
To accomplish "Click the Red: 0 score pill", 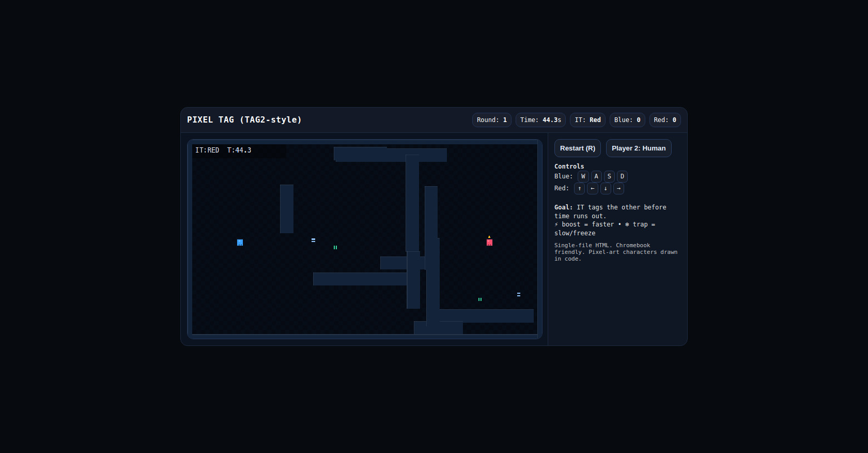I will click(665, 120).
